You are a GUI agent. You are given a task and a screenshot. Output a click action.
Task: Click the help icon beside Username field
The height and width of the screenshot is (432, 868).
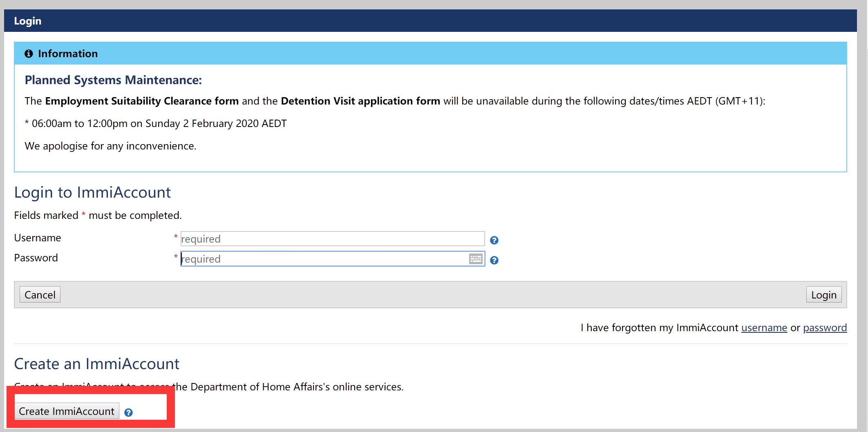[x=494, y=240]
